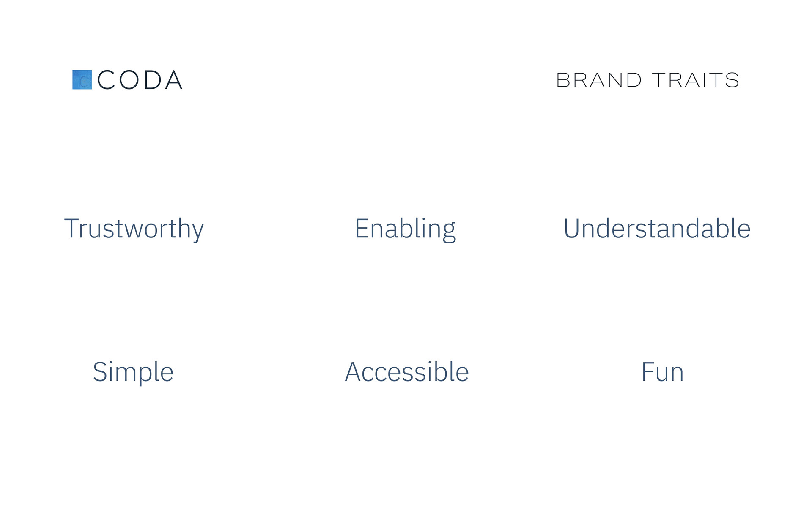Viewport: 812px width, 521px height.
Task: Click the Simple brand trait
Action: [x=133, y=372]
